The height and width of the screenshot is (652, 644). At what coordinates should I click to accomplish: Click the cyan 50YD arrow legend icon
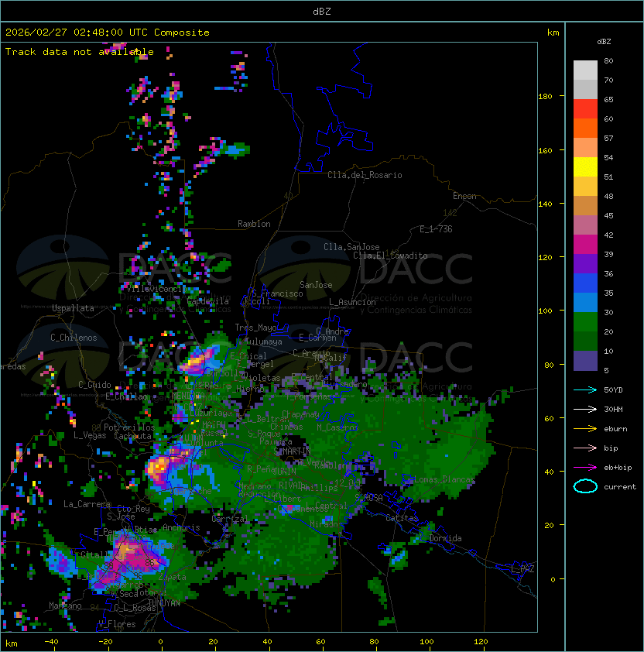[585, 389]
